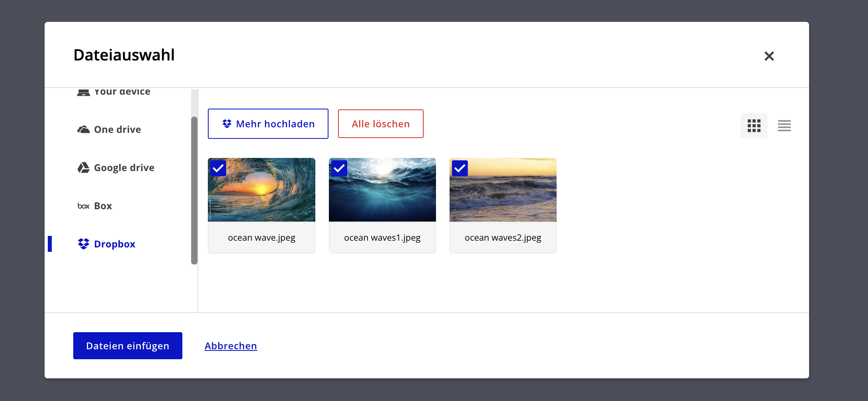The height and width of the screenshot is (401, 868).
Task: Click the Abbrechen link
Action: click(x=231, y=346)
